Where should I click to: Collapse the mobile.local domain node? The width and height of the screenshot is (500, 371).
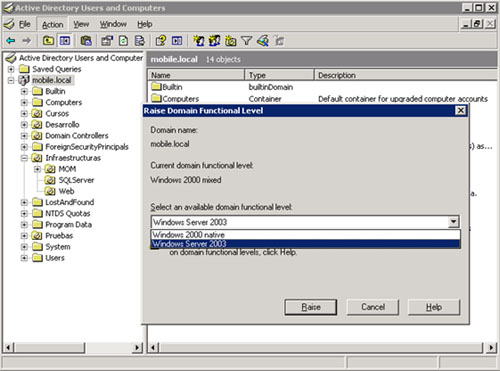pos(11,80)
